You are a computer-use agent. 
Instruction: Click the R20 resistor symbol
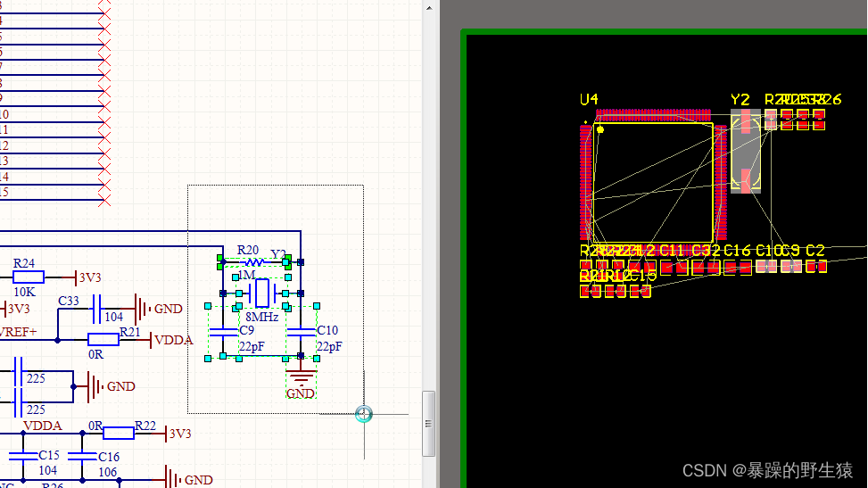[x=252, y=262]
